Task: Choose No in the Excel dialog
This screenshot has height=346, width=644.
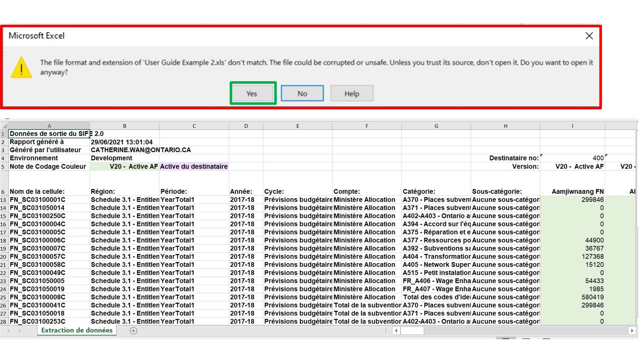Action: tap(302, 94)
